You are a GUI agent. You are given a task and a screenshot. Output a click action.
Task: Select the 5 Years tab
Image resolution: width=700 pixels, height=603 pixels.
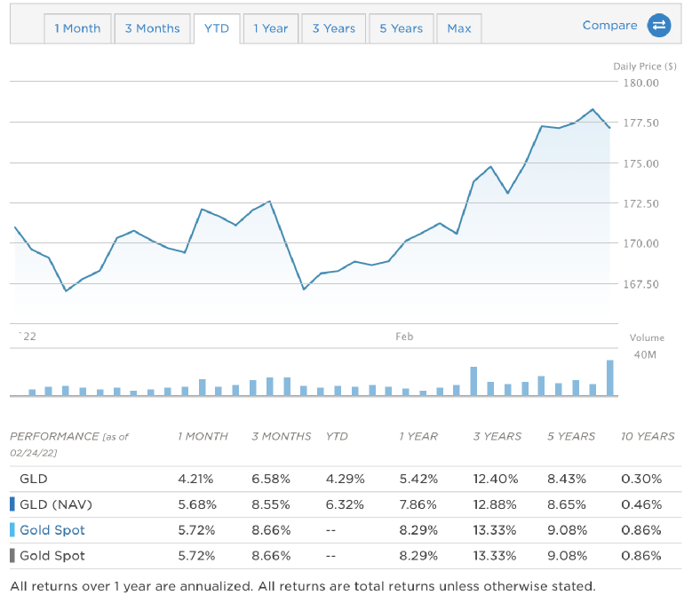click(401, 28)
